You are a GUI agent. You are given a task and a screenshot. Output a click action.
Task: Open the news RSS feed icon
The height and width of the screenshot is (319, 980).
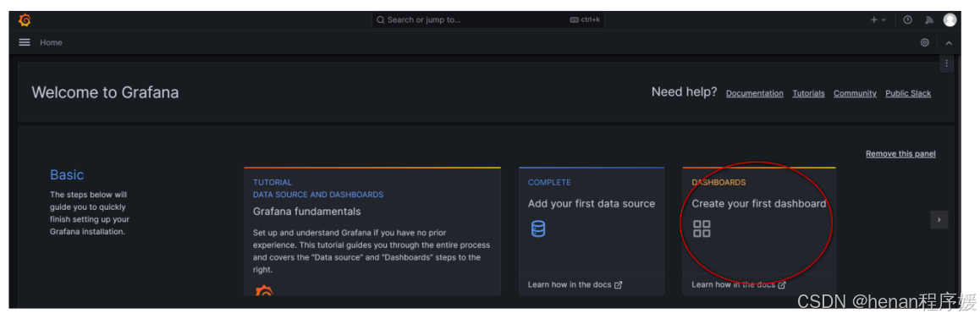(928, 20)
